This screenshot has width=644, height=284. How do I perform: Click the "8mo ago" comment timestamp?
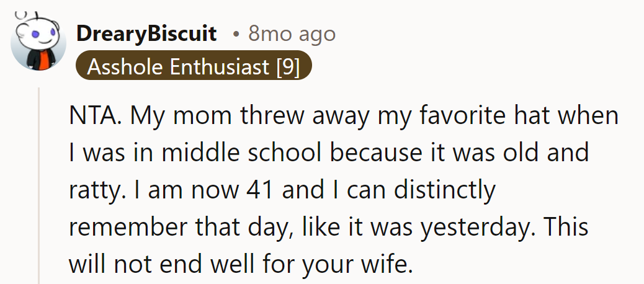pos(292,34)
